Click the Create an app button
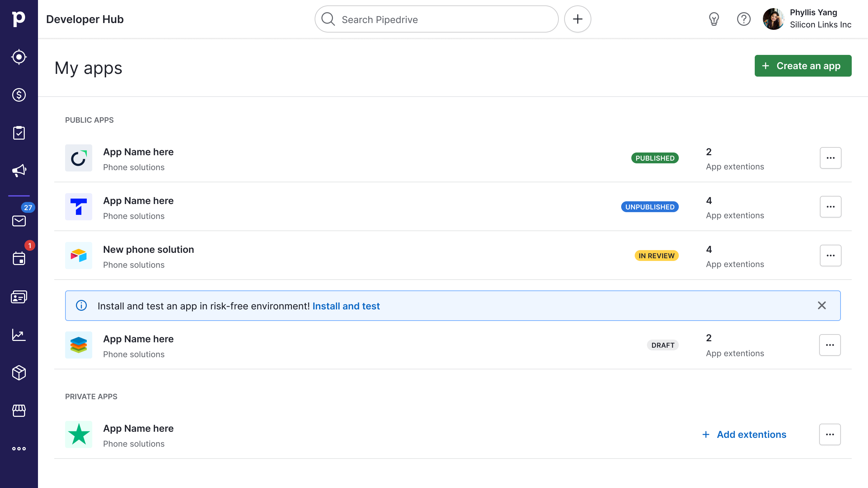 pyautogui.click(x=803, y=65)
